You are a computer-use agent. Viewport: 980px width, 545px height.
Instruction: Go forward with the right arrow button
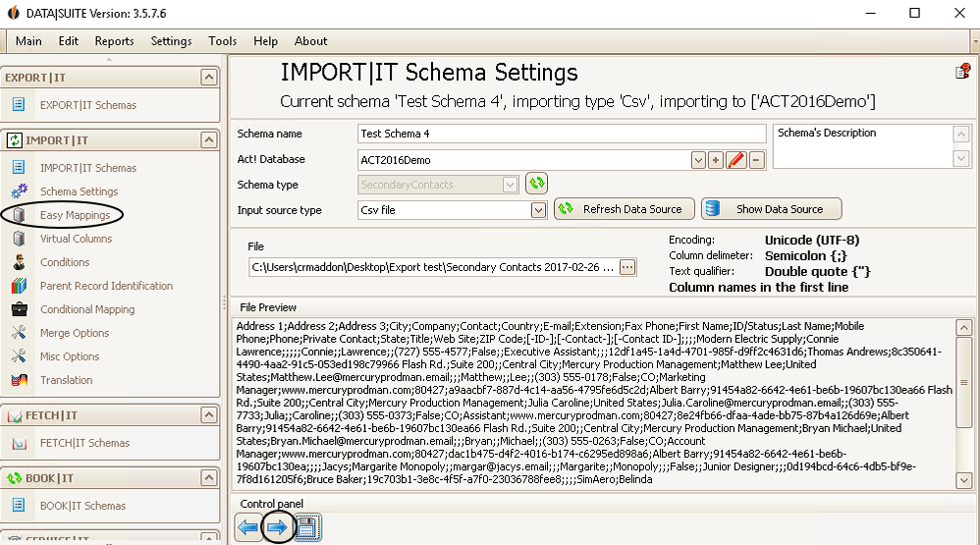coord(277,528)
